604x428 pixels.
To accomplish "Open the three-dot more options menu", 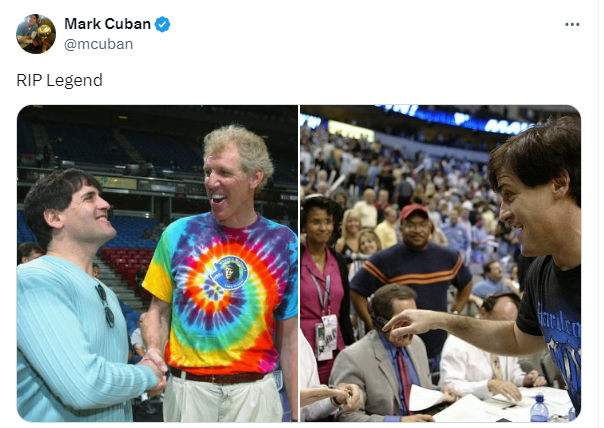I will tap(572, 24).
